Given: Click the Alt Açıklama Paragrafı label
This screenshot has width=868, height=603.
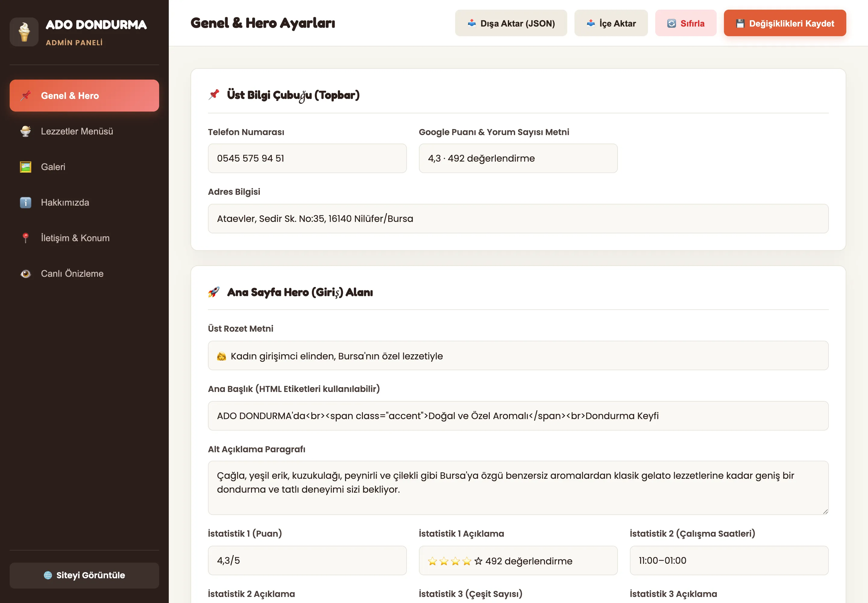Looking at the screenshot, I should tap(257, 449).
